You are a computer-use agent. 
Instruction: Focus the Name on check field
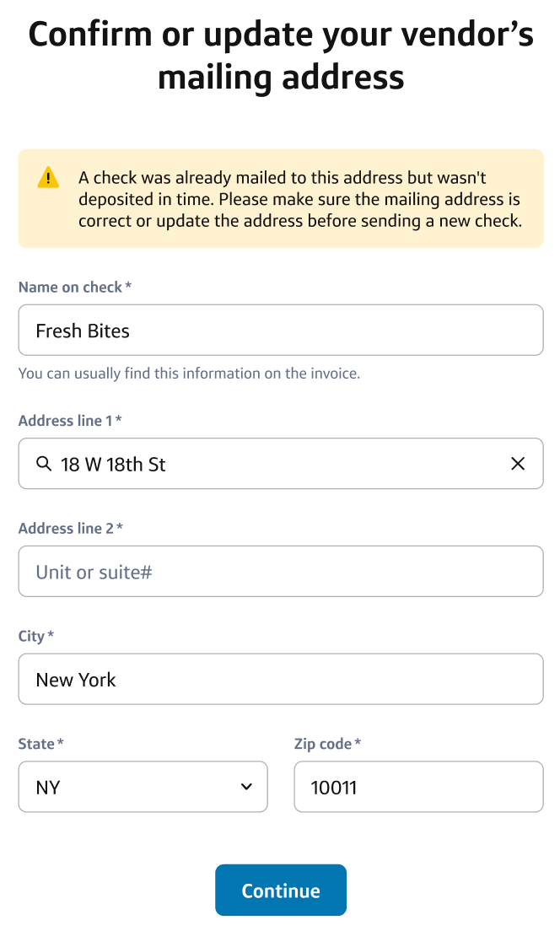click(280, 331)
